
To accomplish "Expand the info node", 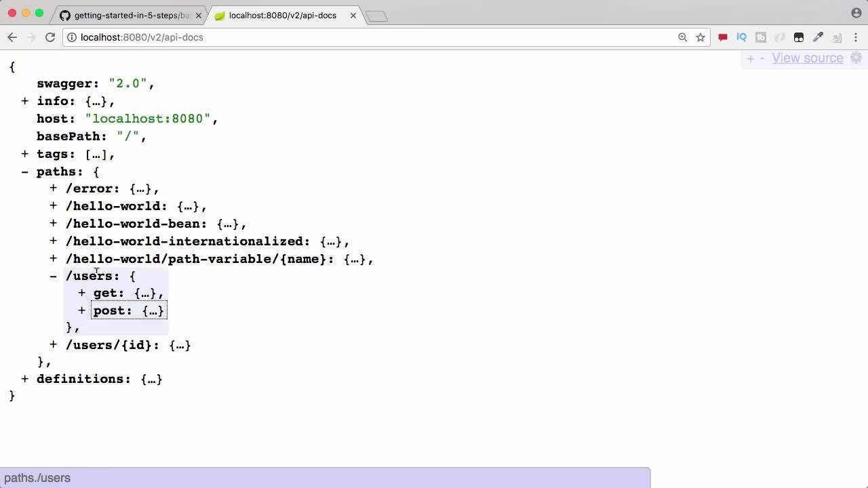I will (24, 101).
